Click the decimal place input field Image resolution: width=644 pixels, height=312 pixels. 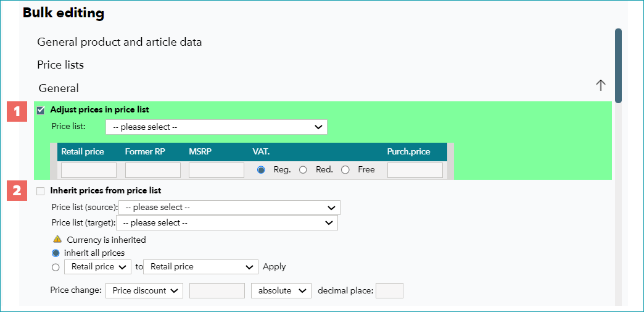(389, 290)
